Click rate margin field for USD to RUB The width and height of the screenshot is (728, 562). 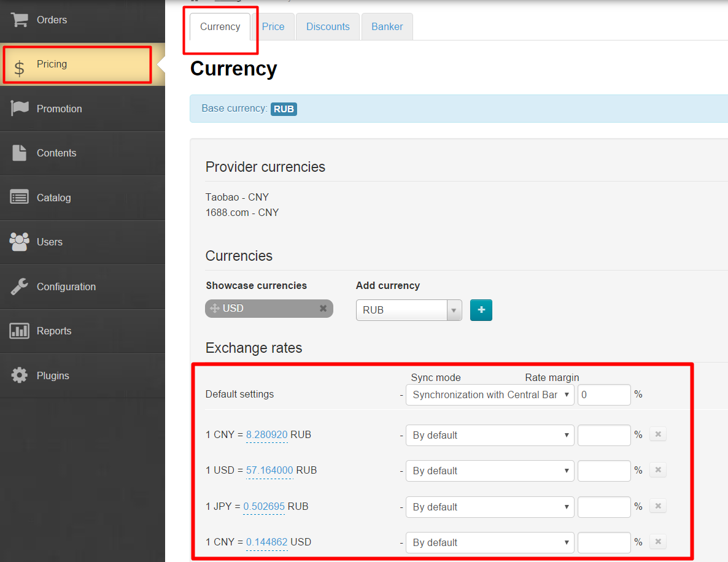[604, 471]
